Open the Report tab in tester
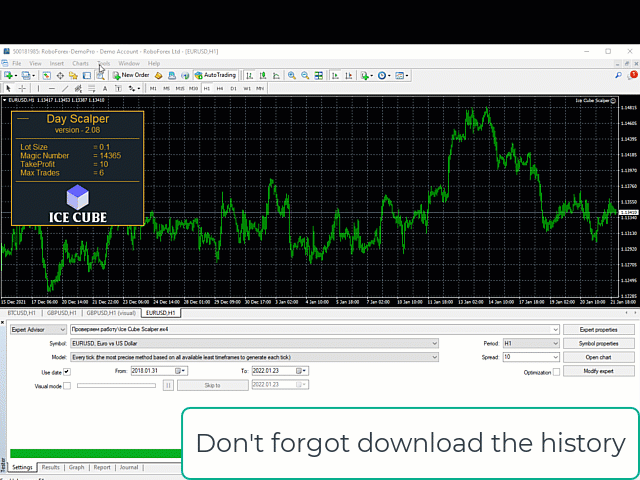 click(x=102, y=467)
